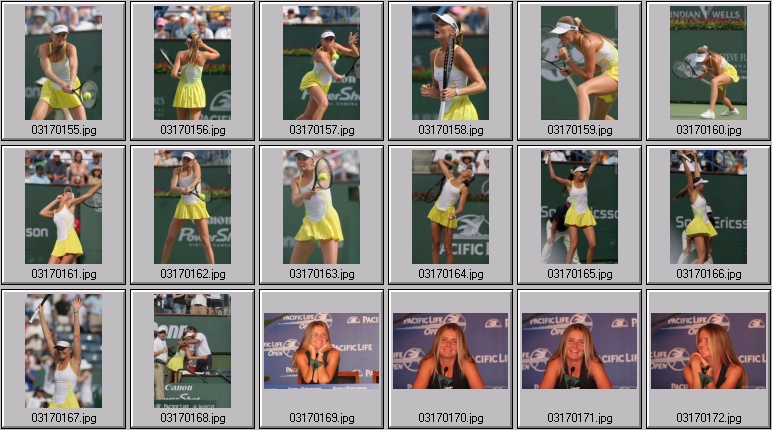Select the last thumbnail 03170172.jpg
The image size is (772, 430).
[x=708, y=351]
